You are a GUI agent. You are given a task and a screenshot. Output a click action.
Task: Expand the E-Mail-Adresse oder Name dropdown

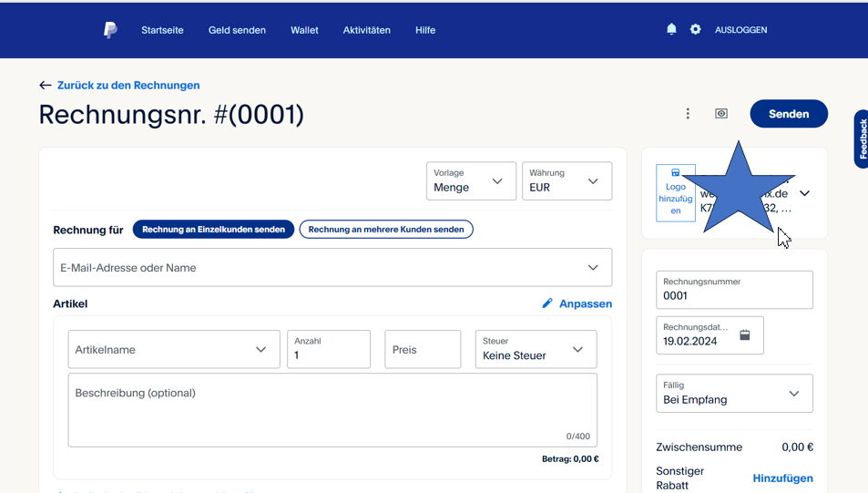(332, 268)
